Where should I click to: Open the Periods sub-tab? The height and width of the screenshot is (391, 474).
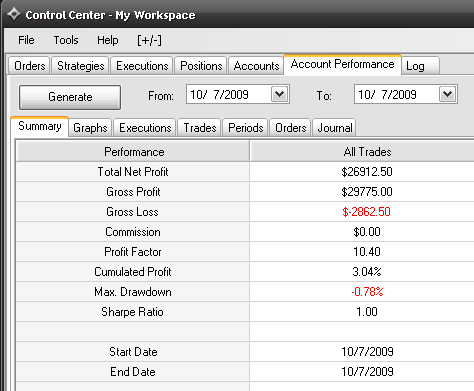tap(246, 128)
